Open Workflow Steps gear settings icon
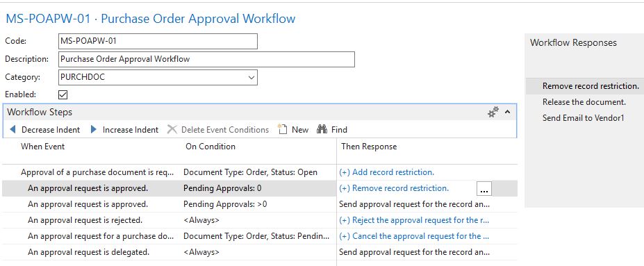The image size is (644, 266). (x=493, y=112)
